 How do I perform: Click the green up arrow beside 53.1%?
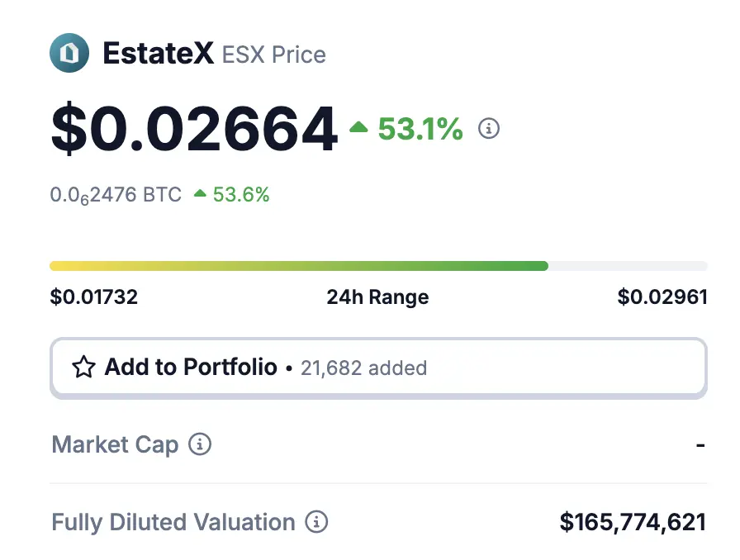point(358,127)
